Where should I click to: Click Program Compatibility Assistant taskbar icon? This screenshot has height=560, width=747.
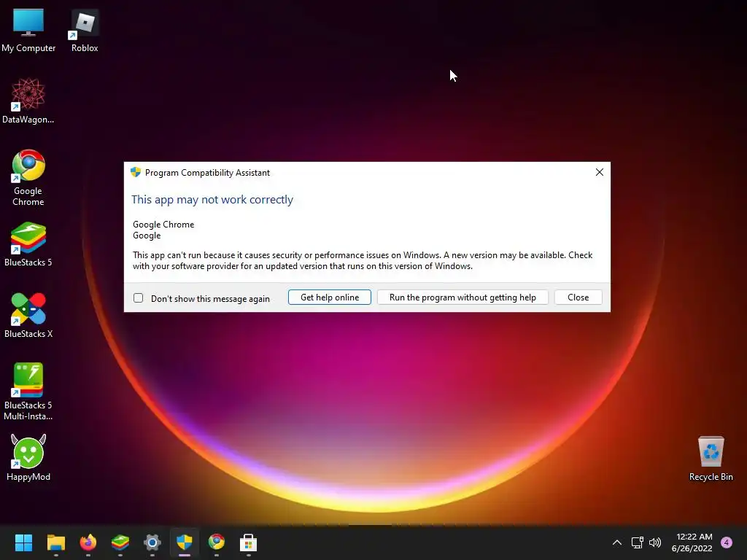coord(185,542)
